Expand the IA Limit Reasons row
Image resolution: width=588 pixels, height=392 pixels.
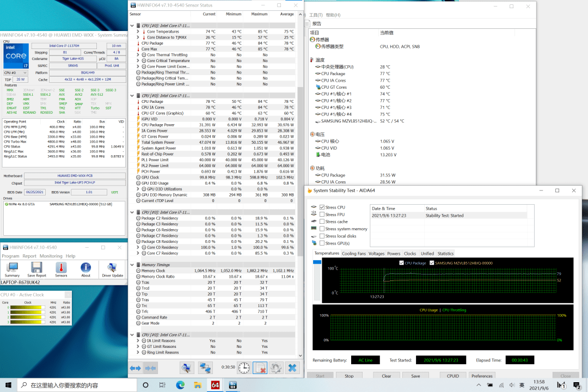pyautogui.click(x=138, y=341)
